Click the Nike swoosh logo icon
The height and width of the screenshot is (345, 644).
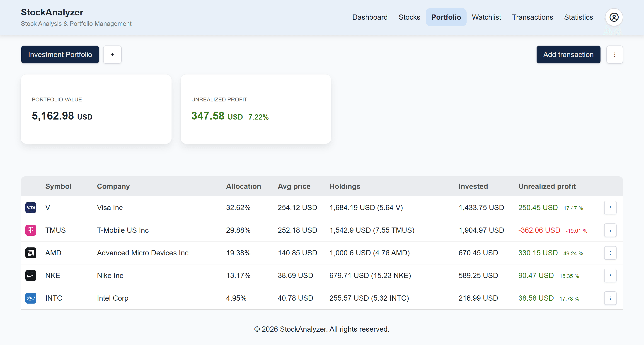coord(31,275)
